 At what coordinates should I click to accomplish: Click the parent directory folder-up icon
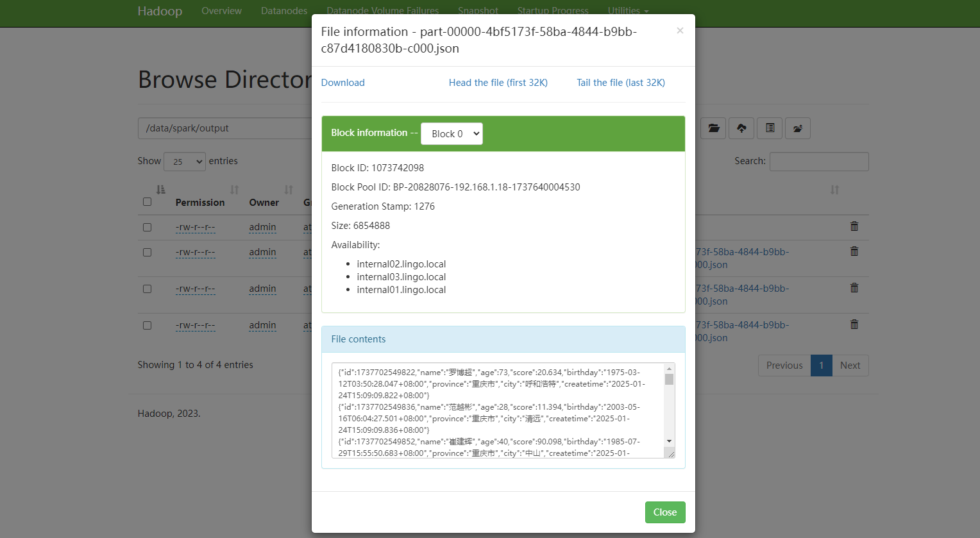pyautogui.click(x=798, y=128)
